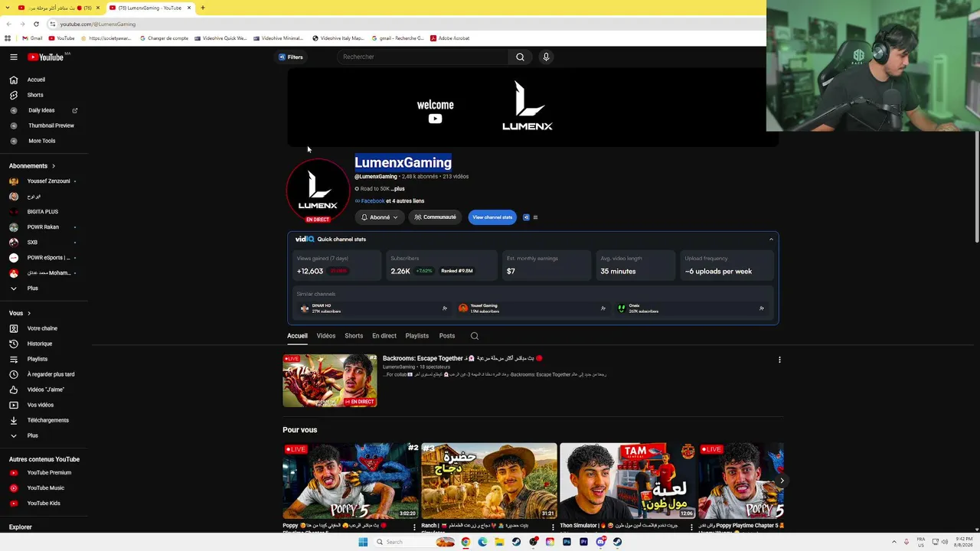Select the Accueil channel tab
This screenshot has width=980, height=551.
(297, 336)
